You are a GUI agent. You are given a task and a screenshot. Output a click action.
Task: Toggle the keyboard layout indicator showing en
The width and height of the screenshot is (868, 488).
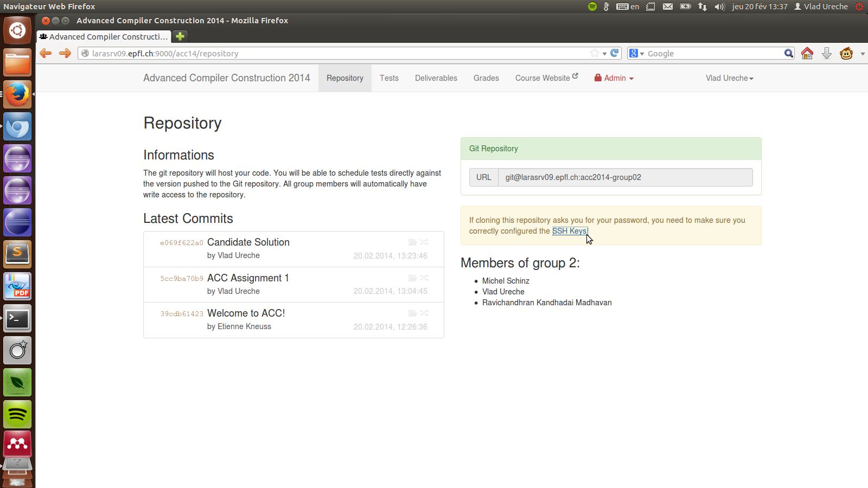(629, 7)
